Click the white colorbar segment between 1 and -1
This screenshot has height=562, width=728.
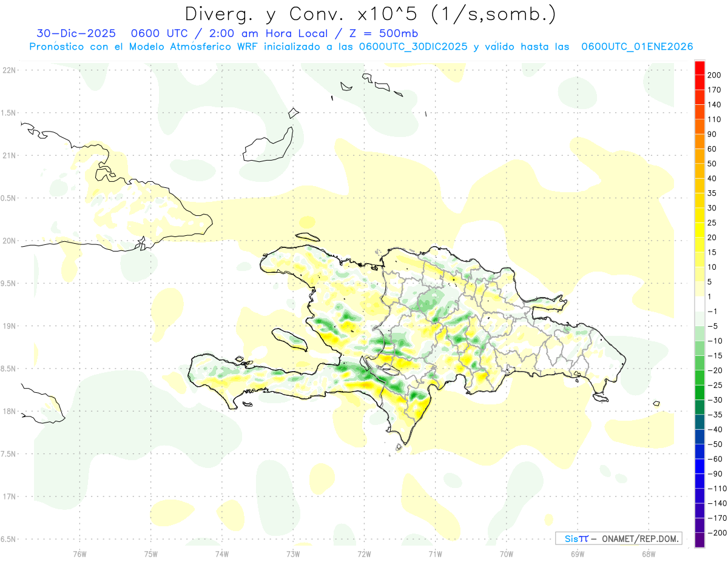699,304
